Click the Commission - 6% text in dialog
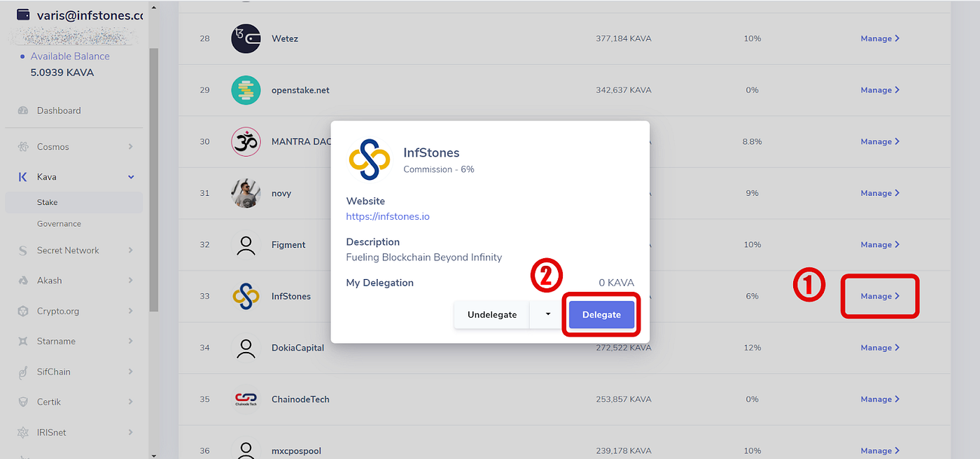This screenshot has height=459, width=980. [439, 169]
